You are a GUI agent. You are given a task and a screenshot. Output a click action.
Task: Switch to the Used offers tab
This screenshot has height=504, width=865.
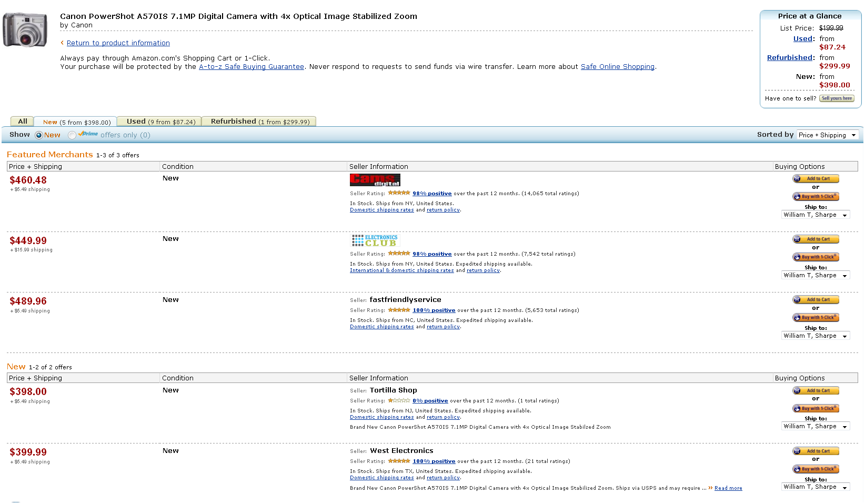coord(160,122)
